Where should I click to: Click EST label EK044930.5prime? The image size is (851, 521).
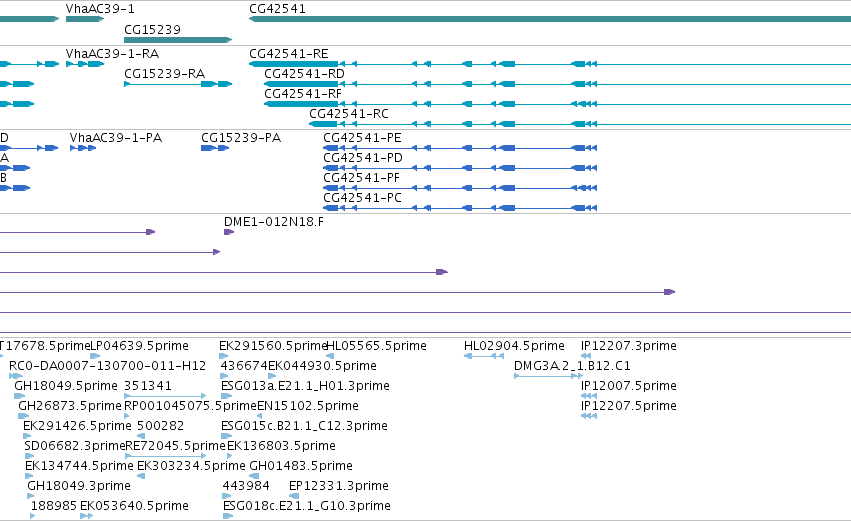322,366
